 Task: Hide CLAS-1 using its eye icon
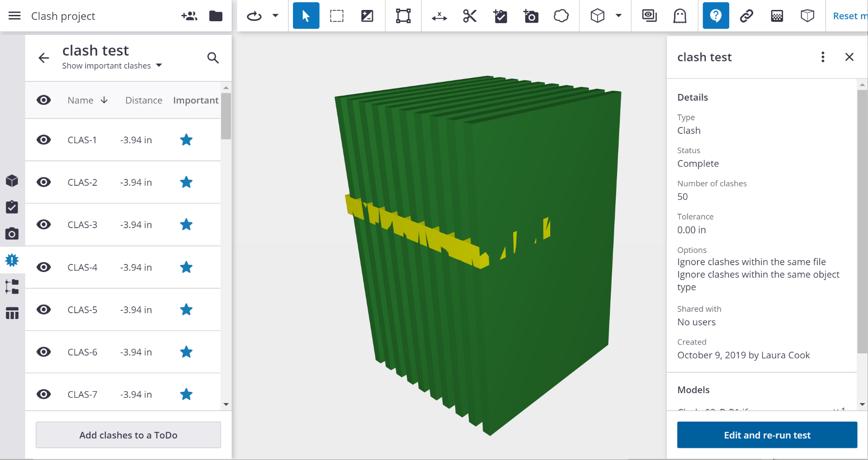click(x=44, y=140)
